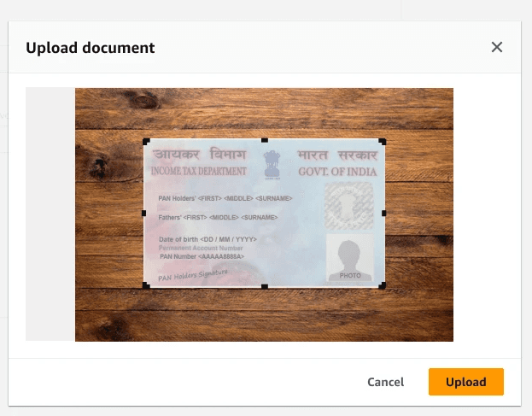Screen dimensions: 532x416
Task: Click the PHOTO placeholder on the card
Action: [x=350, y=257]
